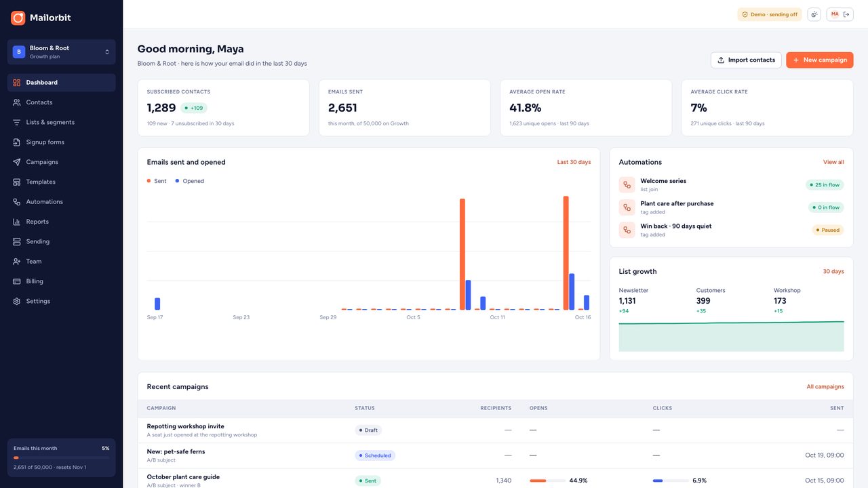Click the Sent status badge
The image size is (868, 488).
(x=368, y=481)
